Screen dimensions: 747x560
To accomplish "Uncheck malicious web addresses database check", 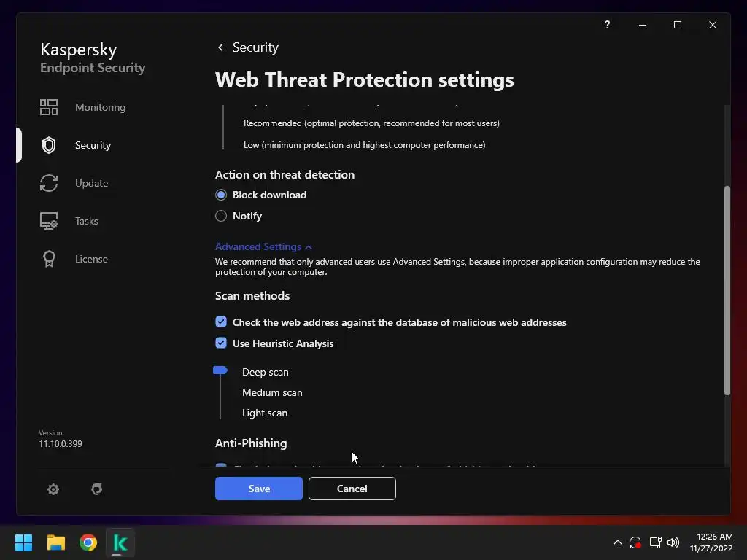I will 220,322.
